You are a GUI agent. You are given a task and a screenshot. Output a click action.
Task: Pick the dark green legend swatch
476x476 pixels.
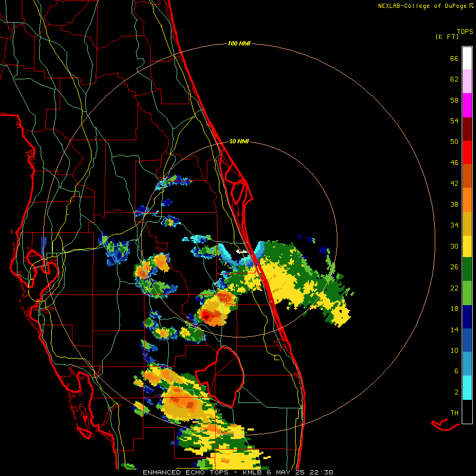467,269
